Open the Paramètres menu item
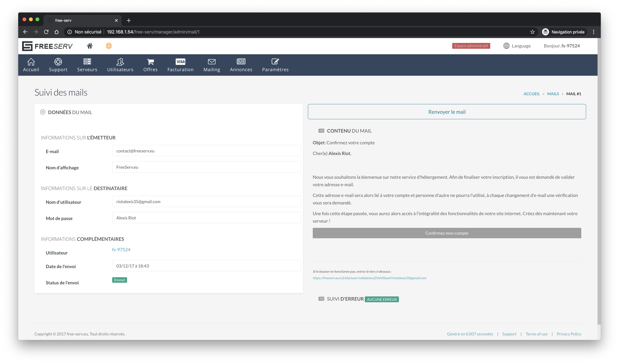The image size is (619, 364). tap(275, 65)
